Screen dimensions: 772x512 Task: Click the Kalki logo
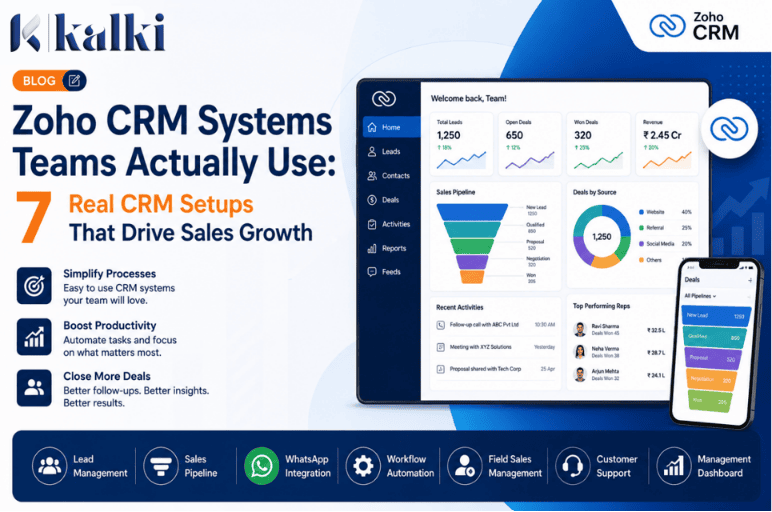[x=88, y=32]
